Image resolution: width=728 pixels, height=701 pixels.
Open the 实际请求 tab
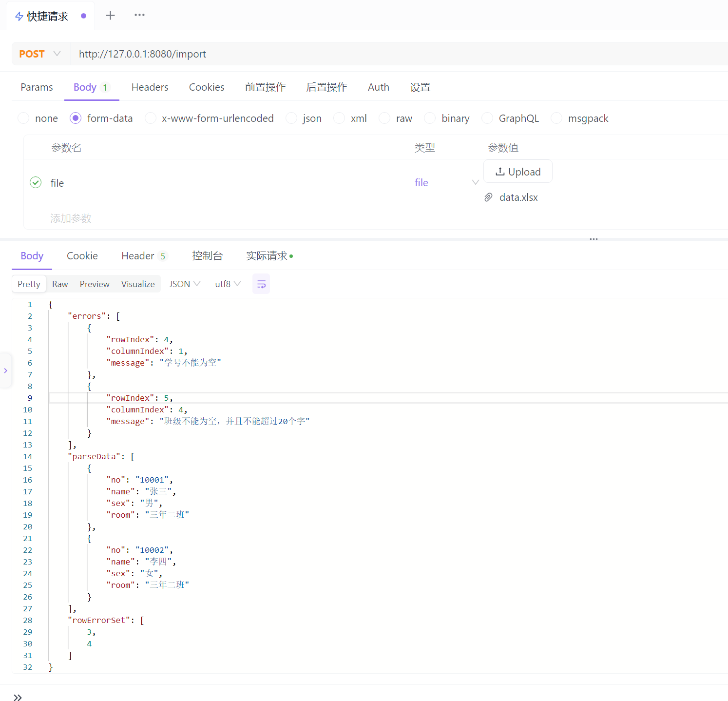click(x=269, y=256)
